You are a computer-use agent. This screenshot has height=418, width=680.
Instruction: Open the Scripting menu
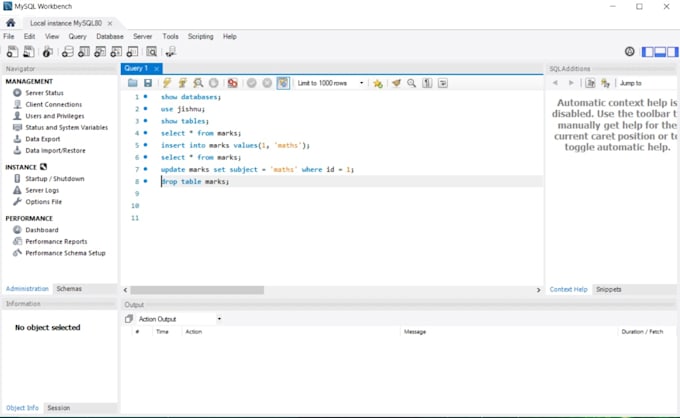click(200, 36)
